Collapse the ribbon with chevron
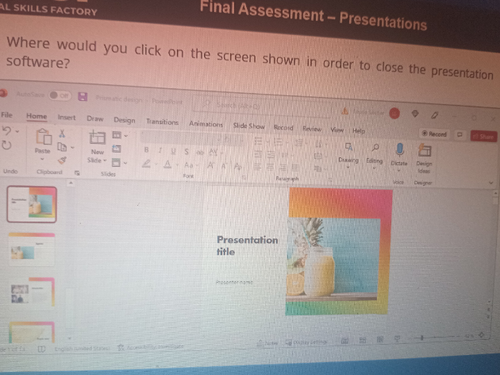This screenshot has width=500, height=375. click(x=491, y=183)
